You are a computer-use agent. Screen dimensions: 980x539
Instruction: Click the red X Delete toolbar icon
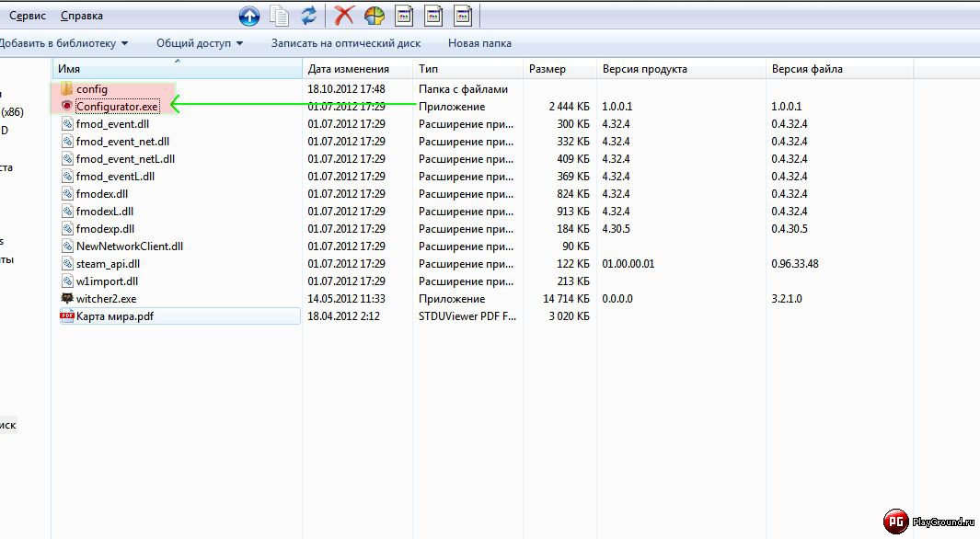point(344,16)
